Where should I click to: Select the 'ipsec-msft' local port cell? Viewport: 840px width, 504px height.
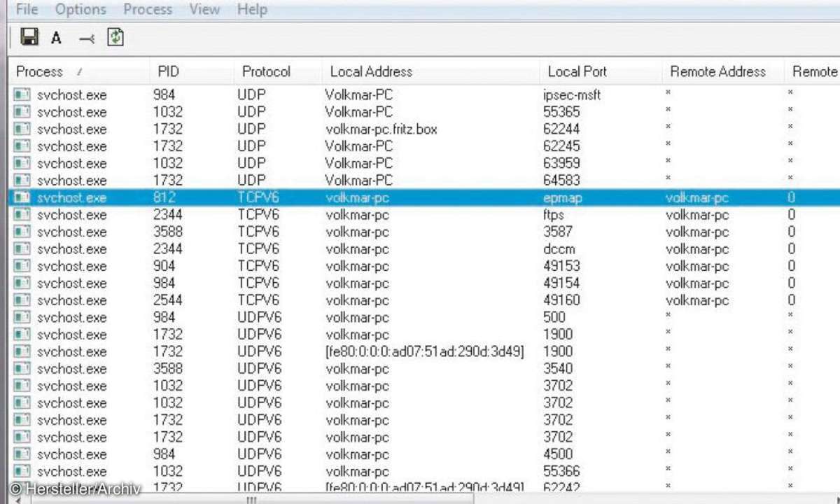pos(572,94)
